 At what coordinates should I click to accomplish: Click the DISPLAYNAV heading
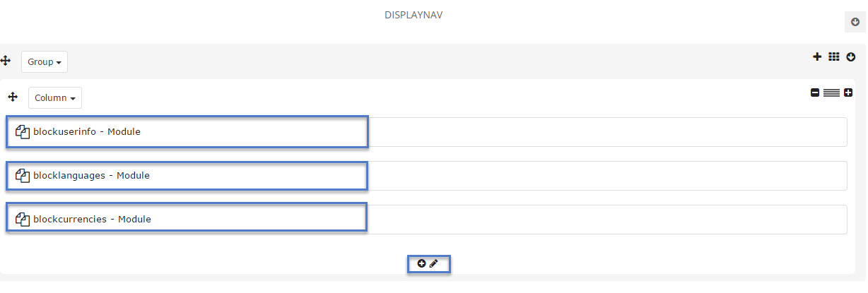coord(414,15)
